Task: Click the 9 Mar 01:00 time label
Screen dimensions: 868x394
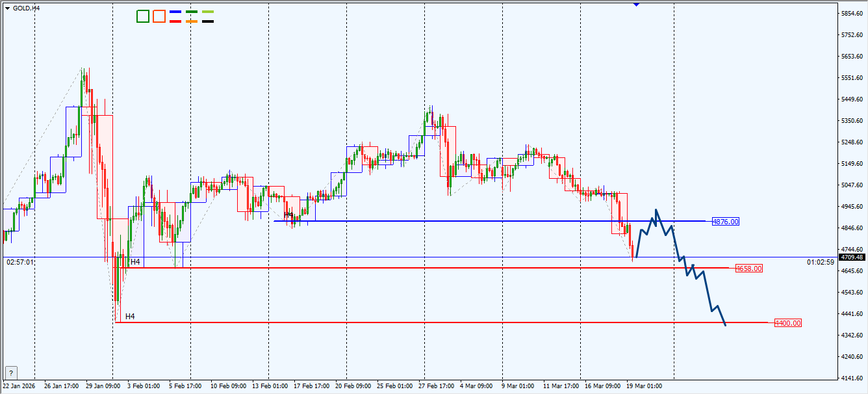Action: click(518, 386)
